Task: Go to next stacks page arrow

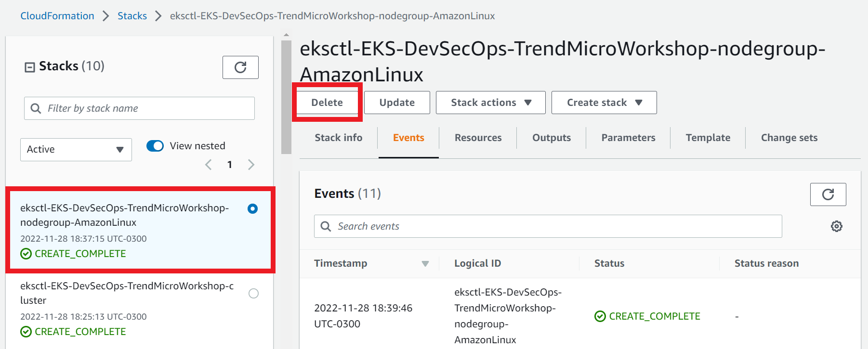Action: [x=251, y=165]
